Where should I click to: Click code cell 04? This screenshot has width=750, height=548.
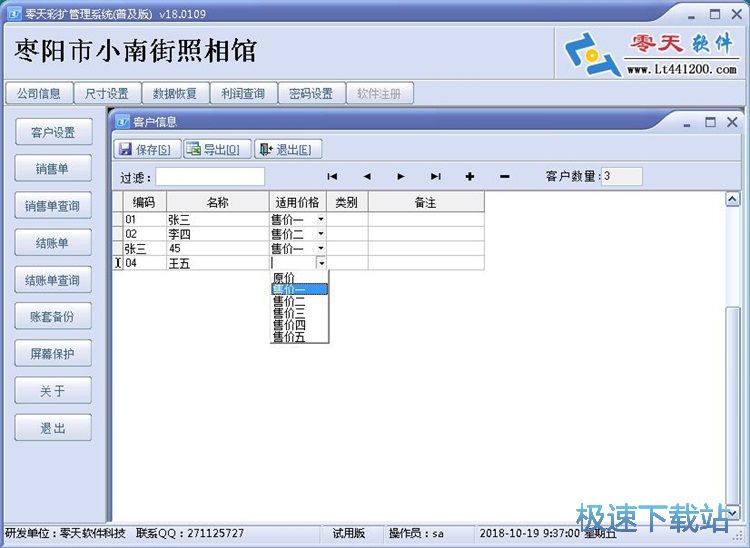144,263
